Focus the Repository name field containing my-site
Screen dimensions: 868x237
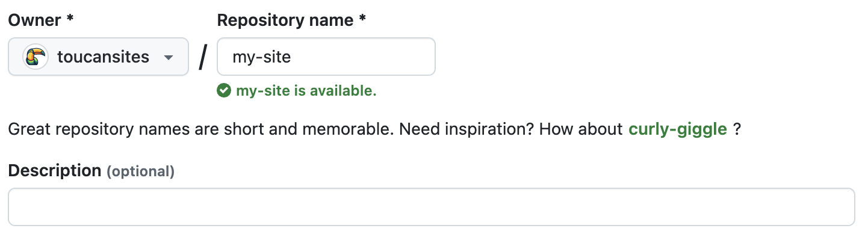click(326, 57)
